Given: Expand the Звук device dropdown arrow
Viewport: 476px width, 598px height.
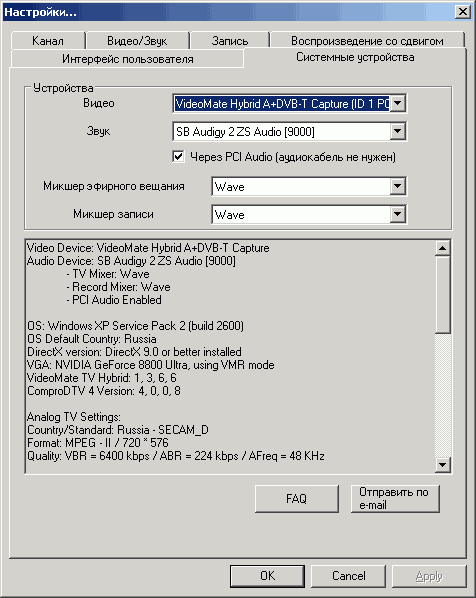Looking at the screenshot, I should (397, 131).
